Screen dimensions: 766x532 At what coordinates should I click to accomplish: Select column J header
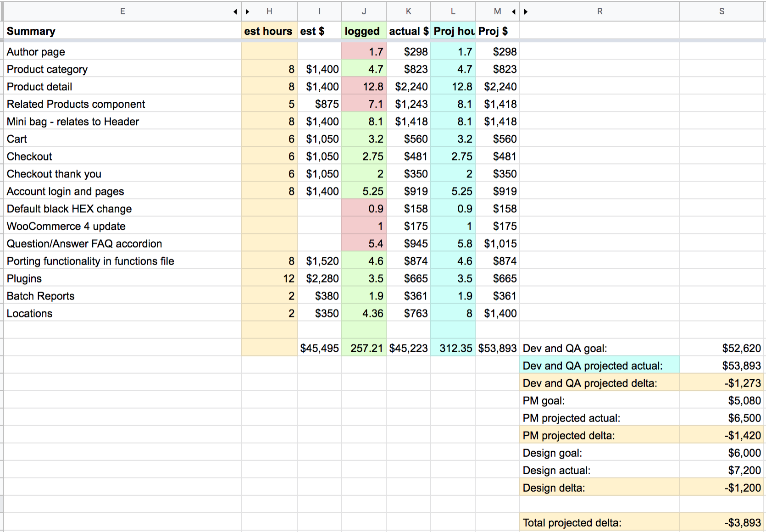tap(364, 11)
